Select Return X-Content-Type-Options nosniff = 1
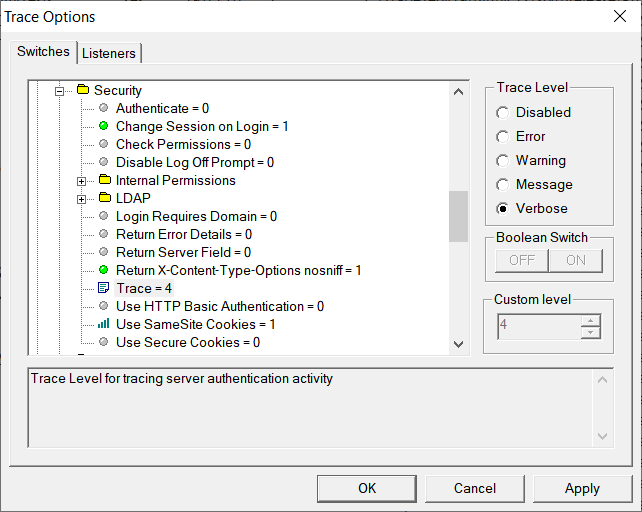The width and height of the screenshot is (642, 512). point(239,270)
